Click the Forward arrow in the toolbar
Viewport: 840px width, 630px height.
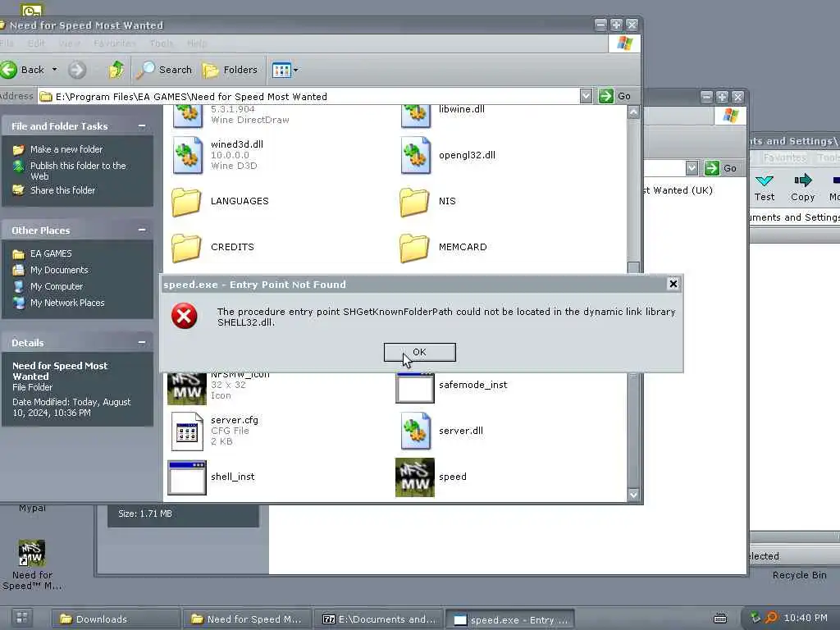(x=77, y=70)
